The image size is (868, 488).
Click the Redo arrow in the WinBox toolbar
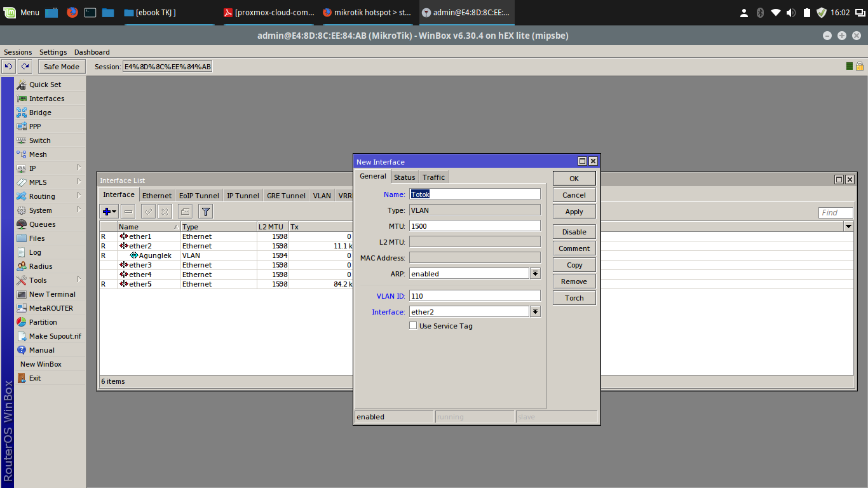click(25, 66)
